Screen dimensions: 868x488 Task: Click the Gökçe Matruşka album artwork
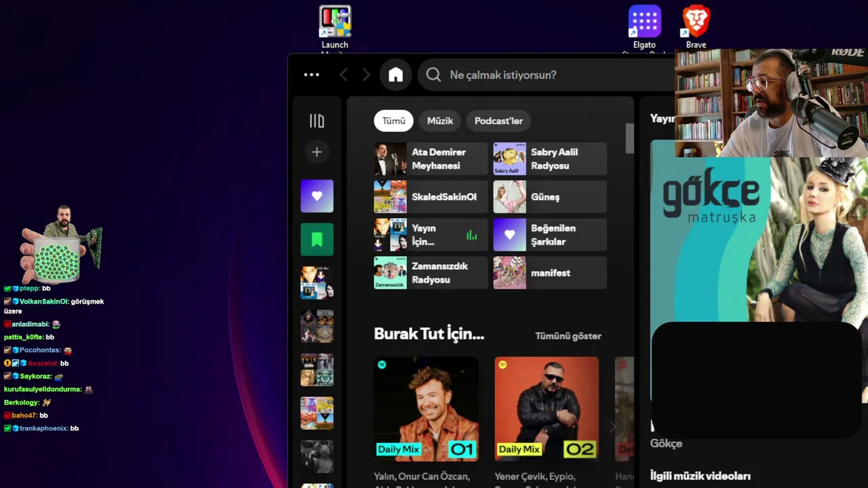point(759,271)
